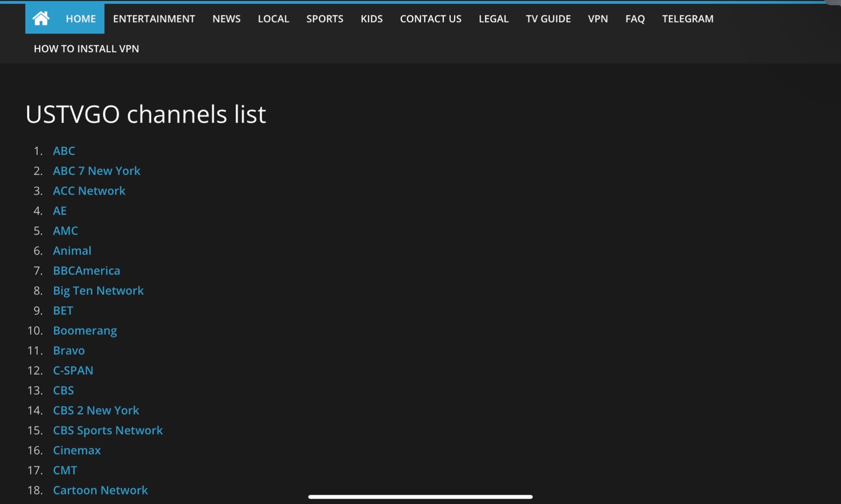Screen dimensions: 841x504
Task: Open the CONTACT US page
Action: pyautogui.click(x=431, y=19)
